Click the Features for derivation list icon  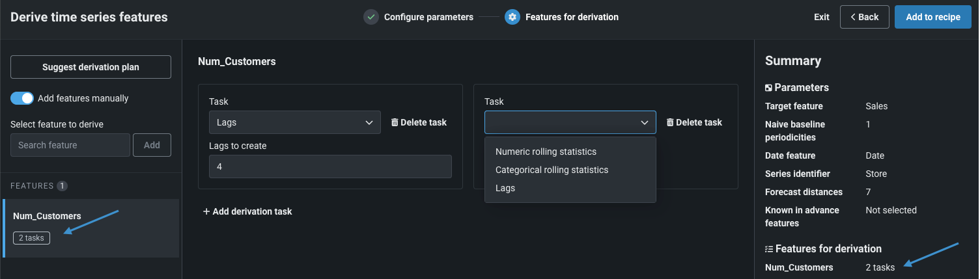tap(769, 249)
